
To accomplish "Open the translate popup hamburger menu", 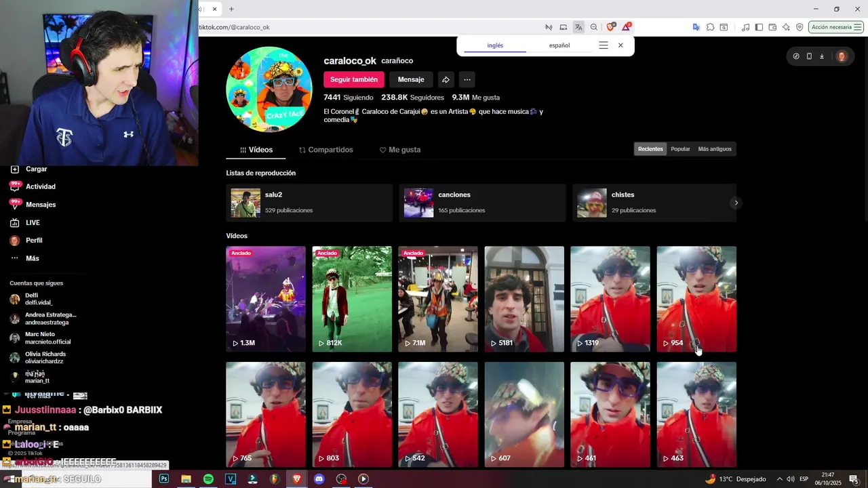I will [x=604, y=45].
